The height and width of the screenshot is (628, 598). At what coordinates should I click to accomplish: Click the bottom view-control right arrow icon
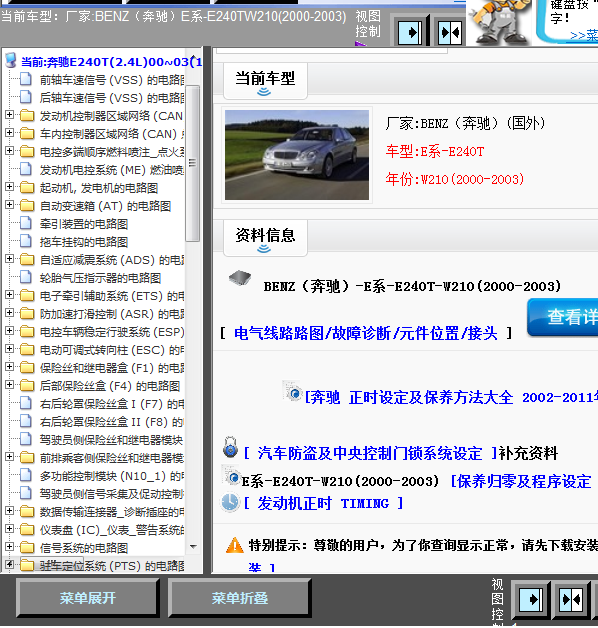click(x=531, y=600)
